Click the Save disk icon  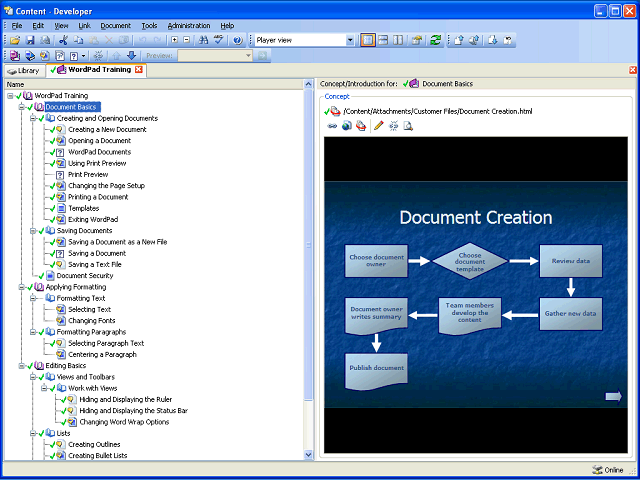pyautogui.click(x=30, y=40)
